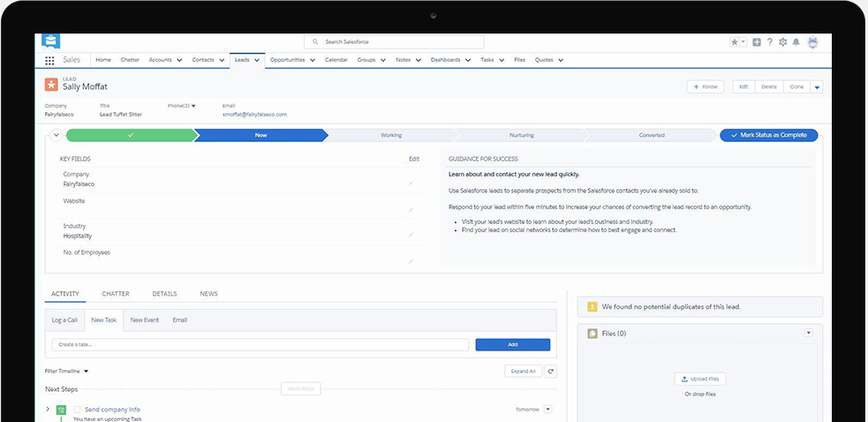The width and height of the screenshot is (868, 422).
Task: Open the App Launcher grid icon
Action: coord(49,60)
